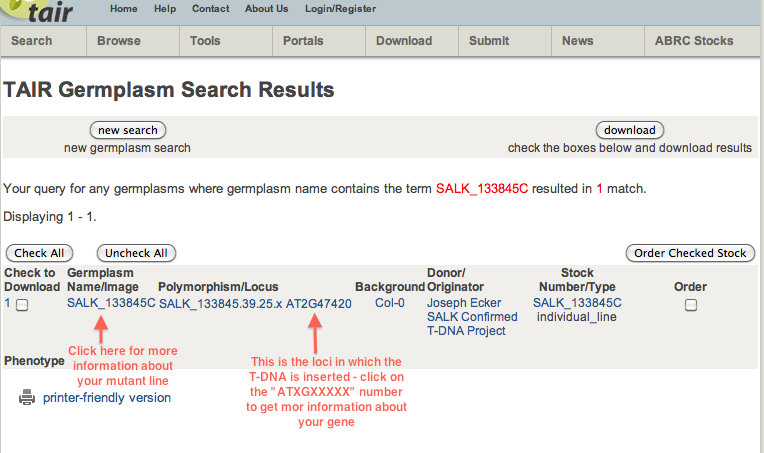
Task: Open stock number SALK_133845C link
Action: [x=577, y=303]
